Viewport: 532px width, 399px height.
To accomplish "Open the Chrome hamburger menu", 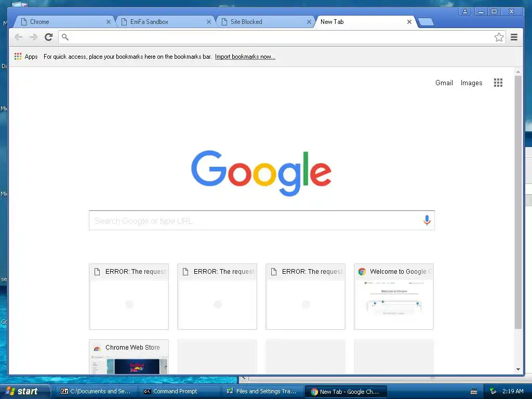I will click(514, 37).
